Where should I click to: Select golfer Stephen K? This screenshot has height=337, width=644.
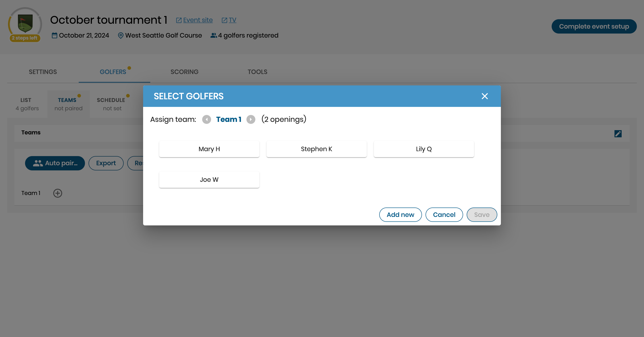[316, 149]
